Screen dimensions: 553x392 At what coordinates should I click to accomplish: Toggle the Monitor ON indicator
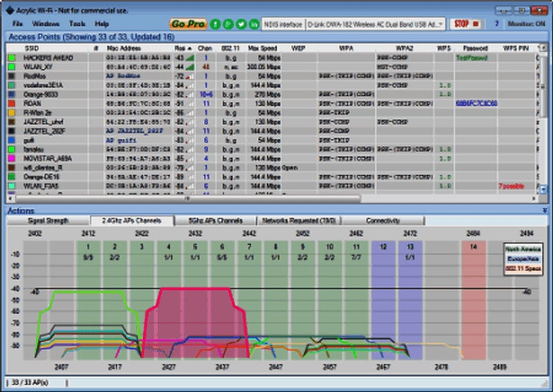pyautogui.click(x=526, y=24)
